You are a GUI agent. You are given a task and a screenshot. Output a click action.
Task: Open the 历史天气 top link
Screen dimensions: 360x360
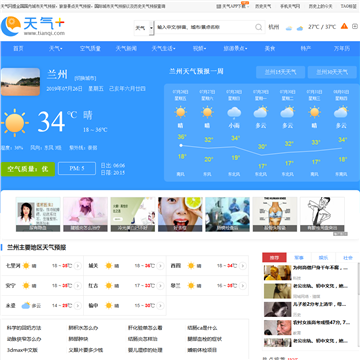click(263, 6)
